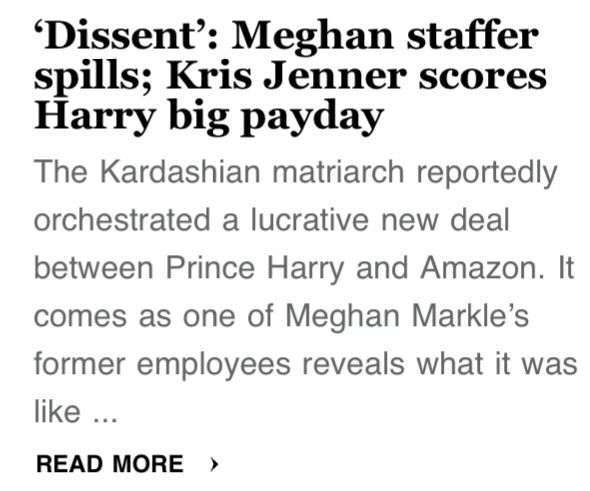Open the READ MORE link

click(110, 464)
